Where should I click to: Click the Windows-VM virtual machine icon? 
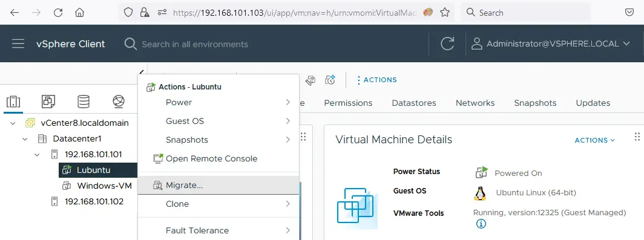pyautogui.click(x=67, y=186)
